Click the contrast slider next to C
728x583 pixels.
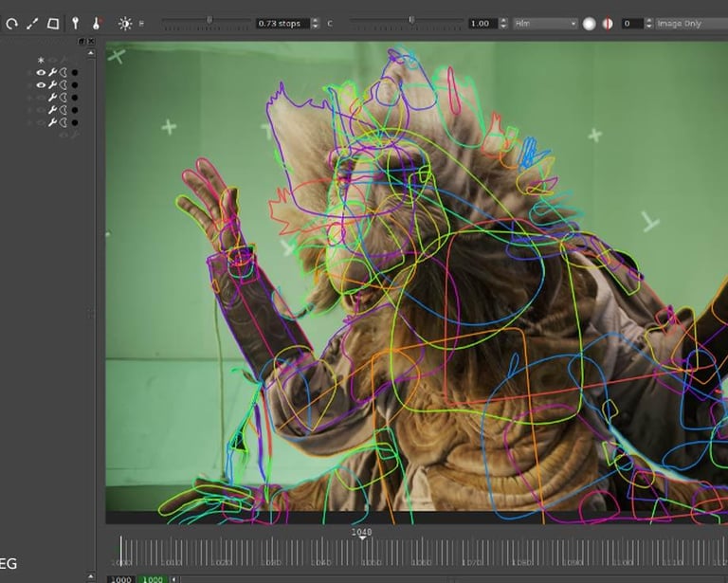pyautogui.click(x=408, y=21)
